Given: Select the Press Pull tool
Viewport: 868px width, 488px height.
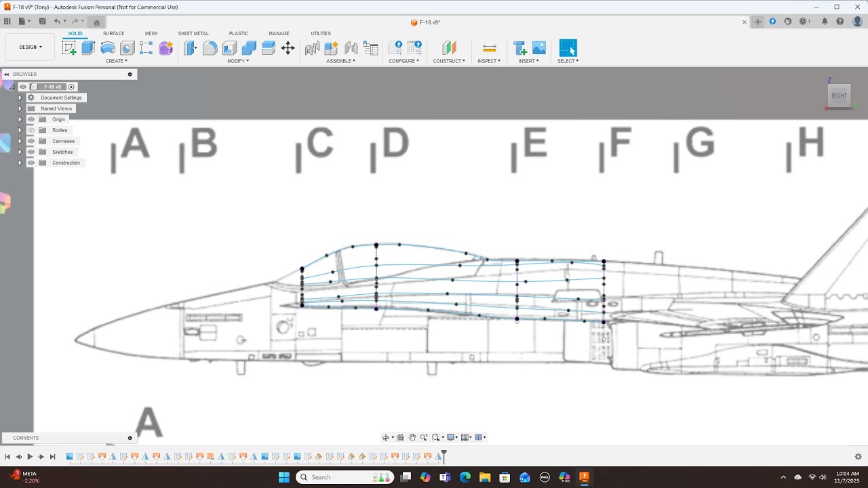Looking at the screenshot, I should pyautogui.click(x=191, y=47).
